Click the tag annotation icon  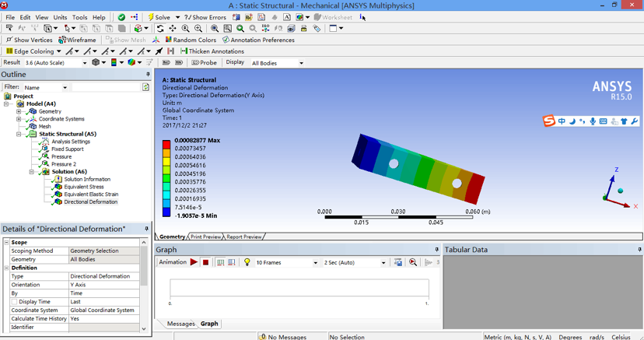317,28
